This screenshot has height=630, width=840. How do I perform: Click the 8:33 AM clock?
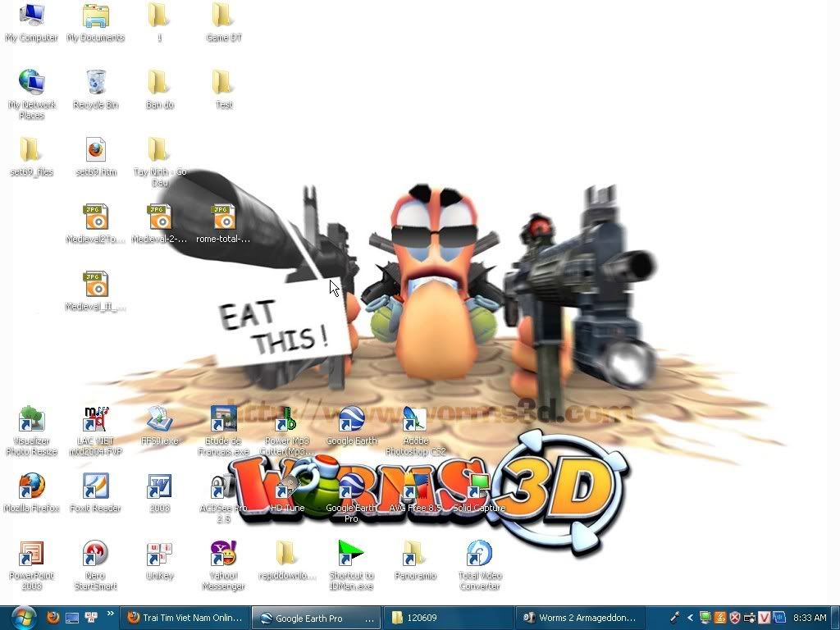tap(810, 618)
